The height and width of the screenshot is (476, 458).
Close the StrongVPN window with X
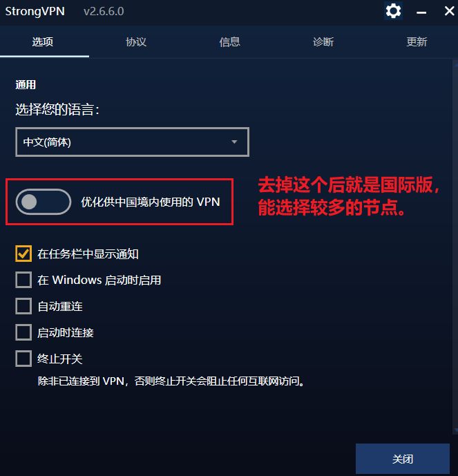click(x=449, y=11)
